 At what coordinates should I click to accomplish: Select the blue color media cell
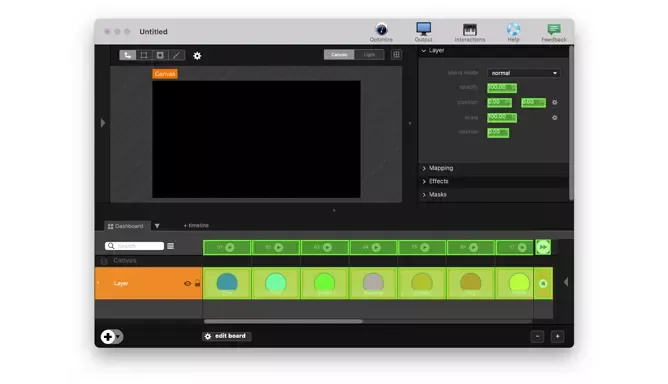(x=227, y=283)
